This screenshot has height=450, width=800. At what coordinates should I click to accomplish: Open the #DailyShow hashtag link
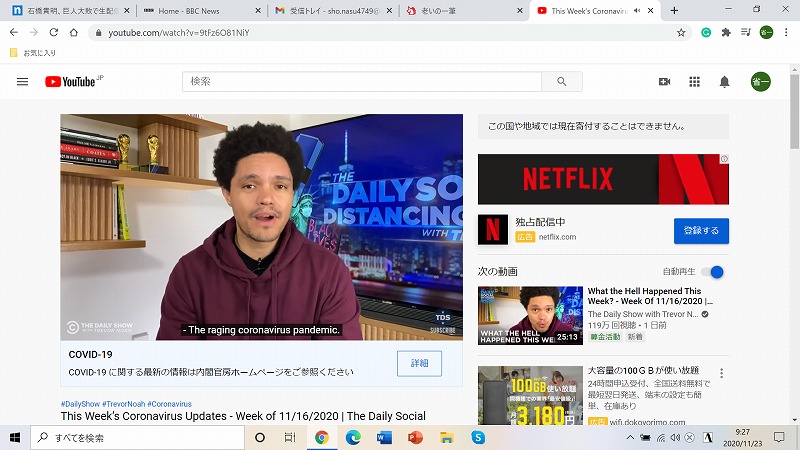80,404
